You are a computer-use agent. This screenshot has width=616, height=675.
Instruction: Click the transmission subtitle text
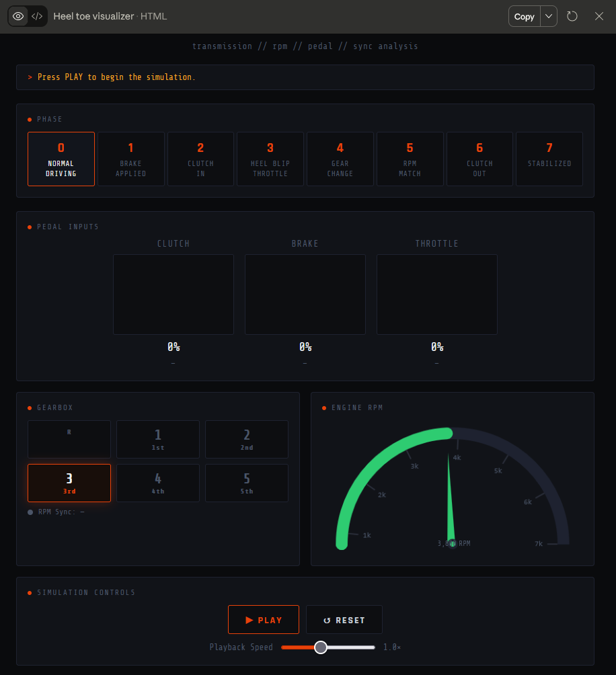(305, 46)
